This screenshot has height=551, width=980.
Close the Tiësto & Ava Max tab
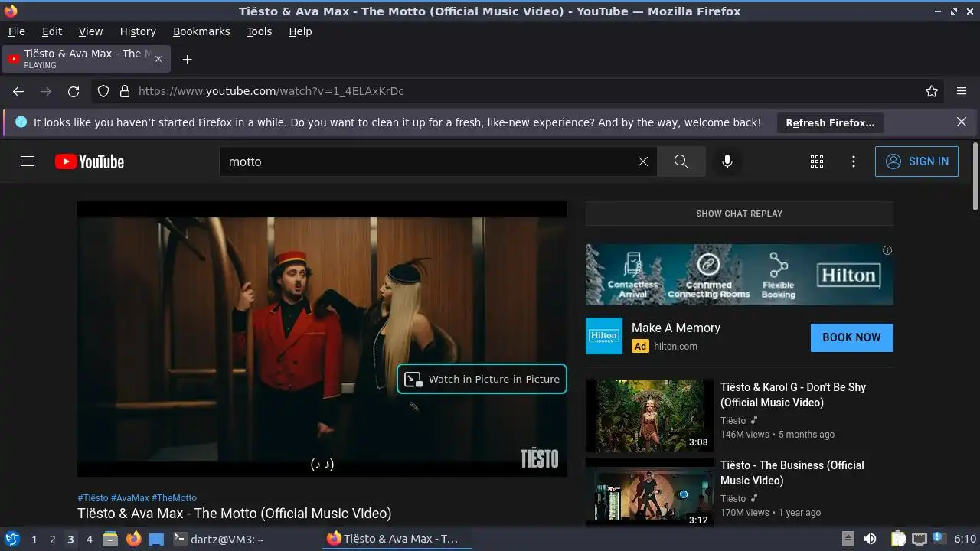[x=159, y=59]
